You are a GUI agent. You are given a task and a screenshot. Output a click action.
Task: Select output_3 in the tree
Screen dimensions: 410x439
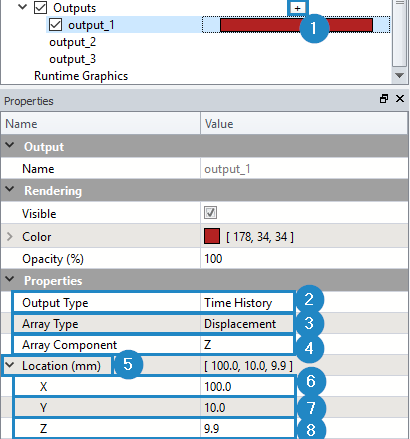(x=73, y=59)
